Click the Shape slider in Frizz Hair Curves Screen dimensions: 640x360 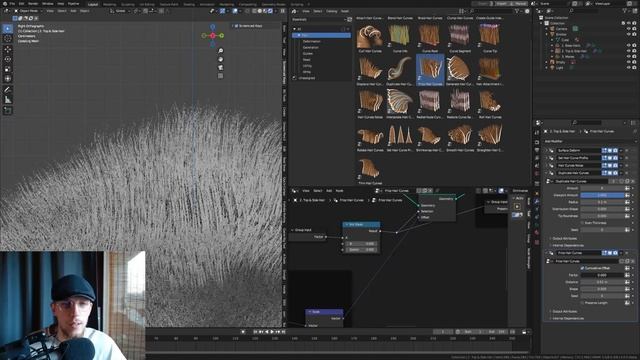(x=602, y=289)
